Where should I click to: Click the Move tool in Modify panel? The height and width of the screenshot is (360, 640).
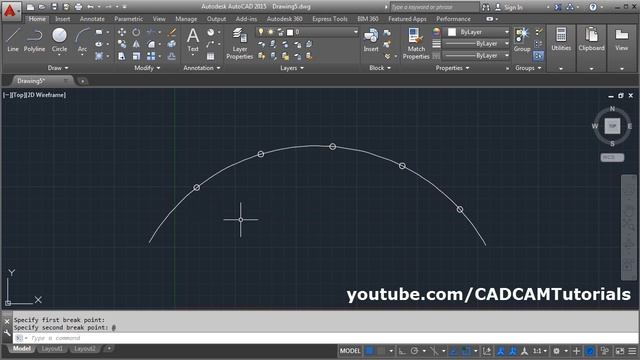click(122, 32)
